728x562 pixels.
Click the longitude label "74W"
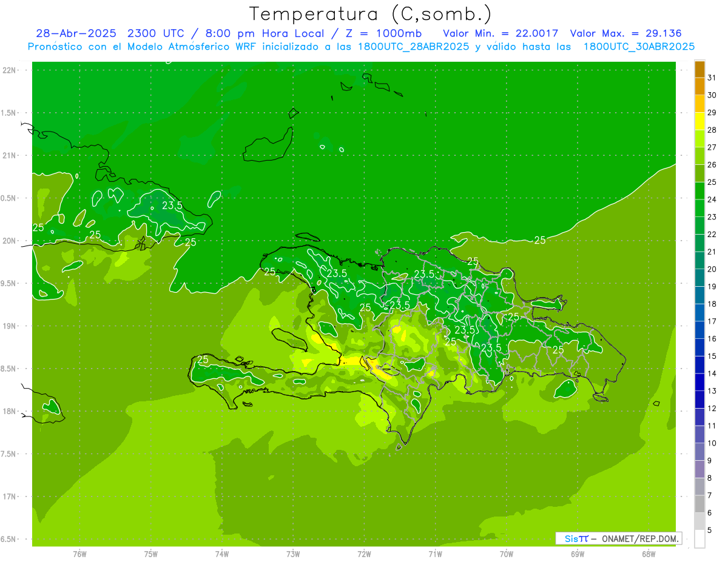222,554
